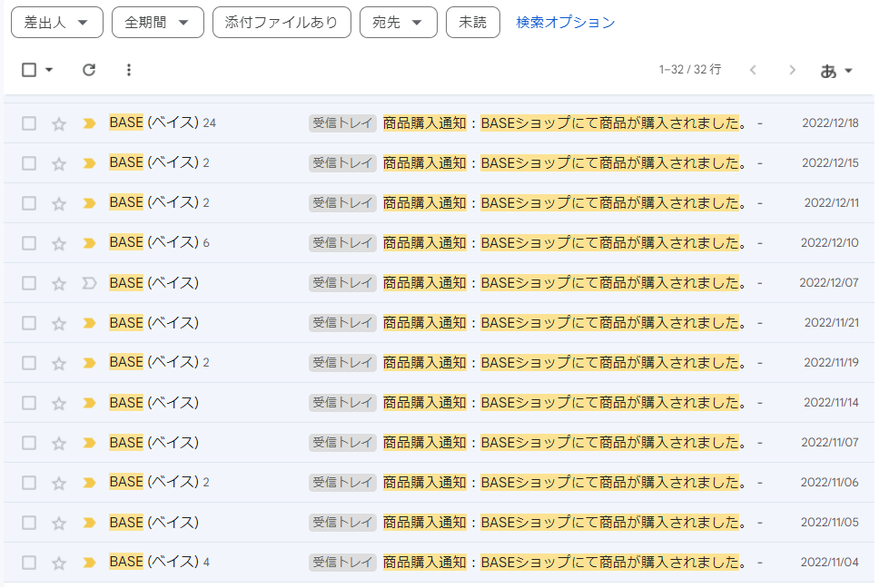
Task: Open the input method あ selector
Action: (836, 70)
